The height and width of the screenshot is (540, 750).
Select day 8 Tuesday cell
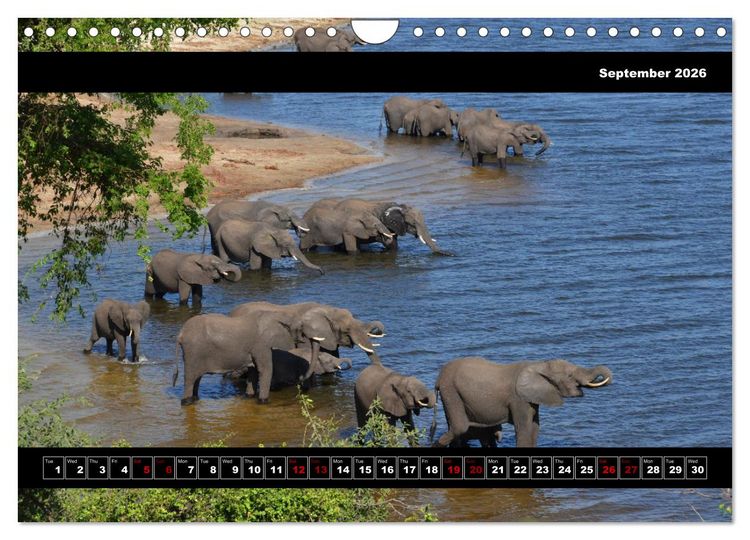pyautogui.click(x=209, y=468)
